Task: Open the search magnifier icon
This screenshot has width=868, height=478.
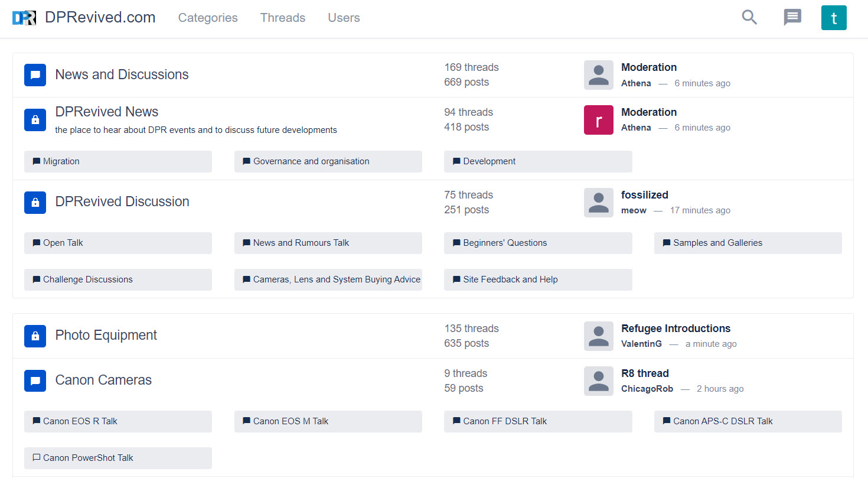Action: (x=749, y=18)
